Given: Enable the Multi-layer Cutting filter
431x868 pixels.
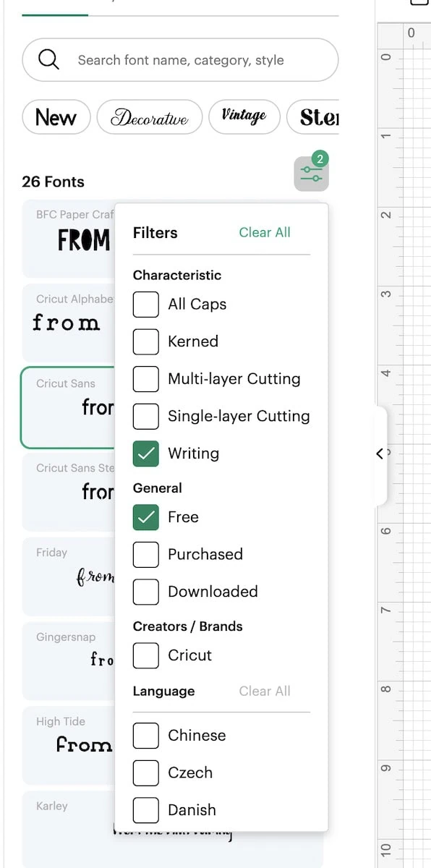Looking at the screenshot, I should coord(145,379).
